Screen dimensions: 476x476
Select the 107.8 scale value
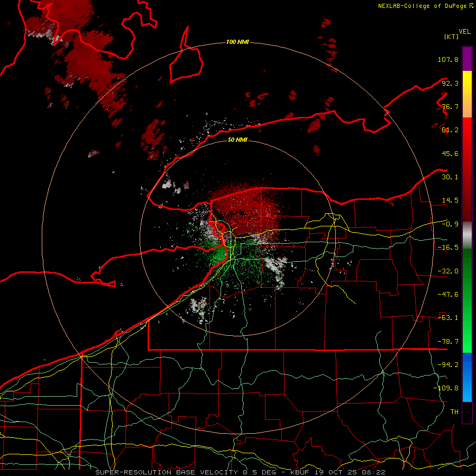pos(448,59)
